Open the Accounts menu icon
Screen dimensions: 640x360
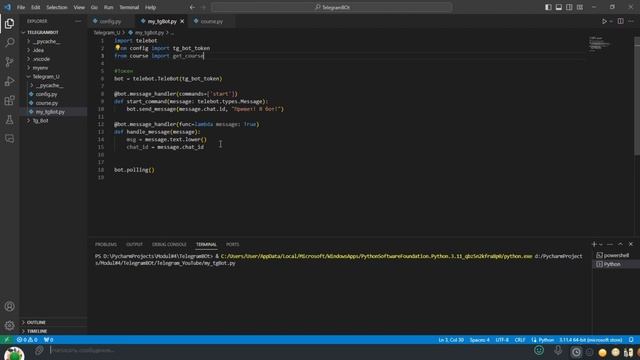9,306
